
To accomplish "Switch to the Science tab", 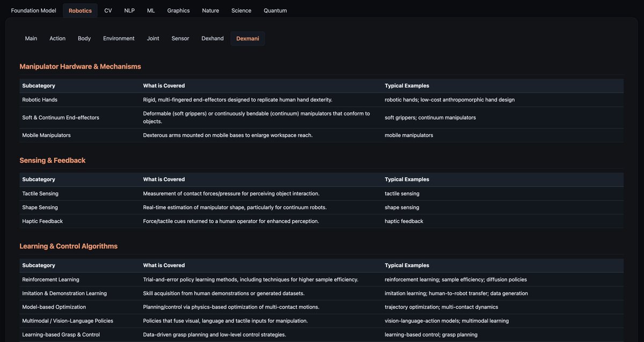I will [241, 10].
